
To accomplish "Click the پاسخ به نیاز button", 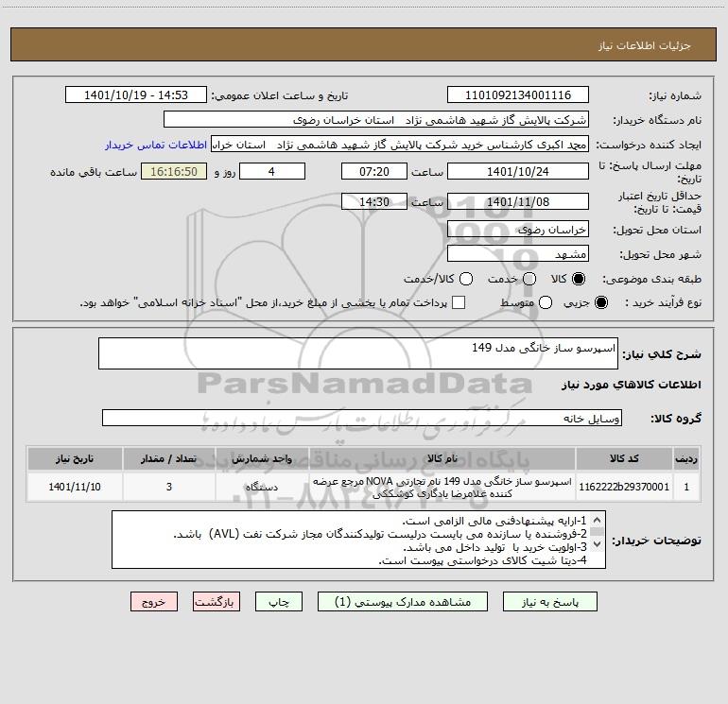I will tap(549, 601).
